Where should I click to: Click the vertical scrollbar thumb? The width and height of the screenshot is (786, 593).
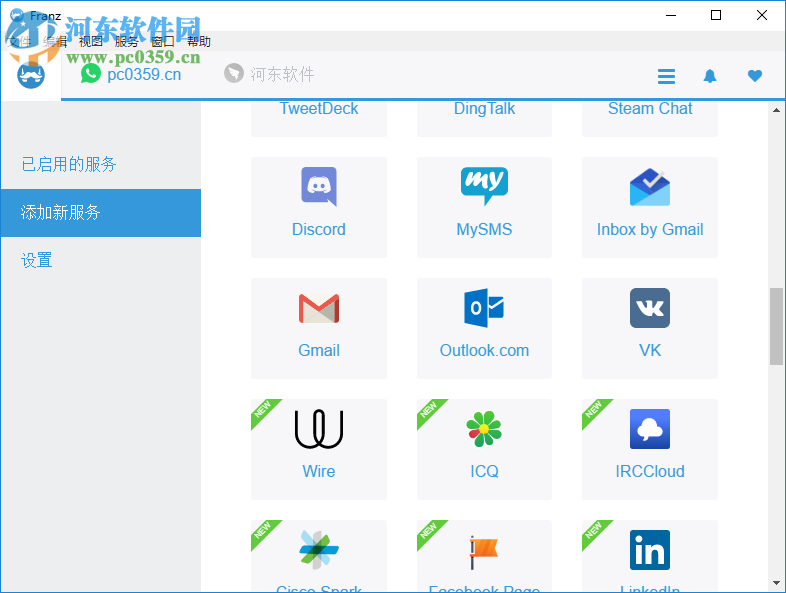[x=776, y=326]
